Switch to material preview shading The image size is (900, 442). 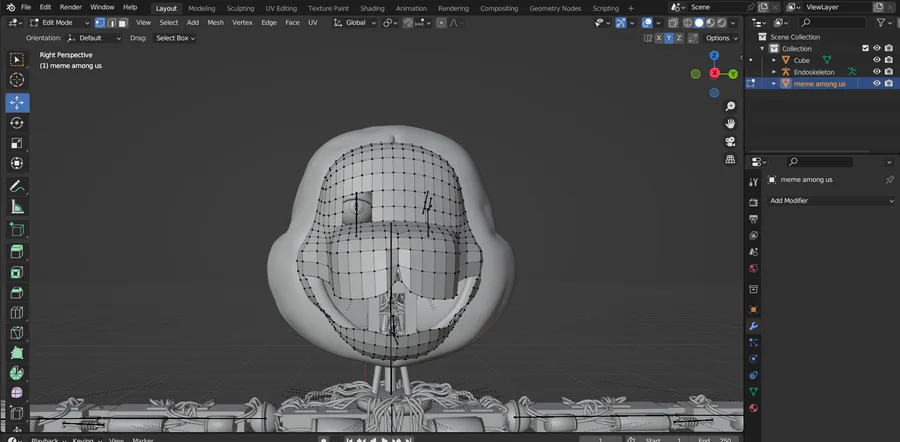tap(710, 23)
